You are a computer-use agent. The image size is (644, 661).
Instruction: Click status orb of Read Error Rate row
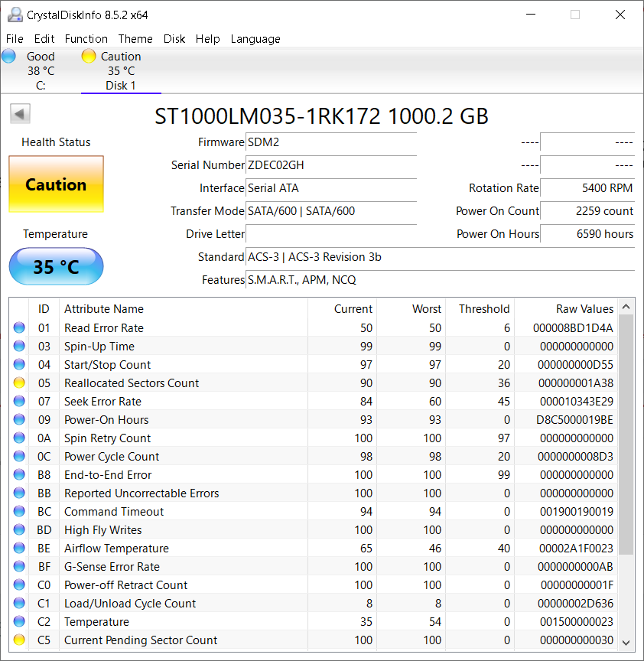tap(19, 327)
